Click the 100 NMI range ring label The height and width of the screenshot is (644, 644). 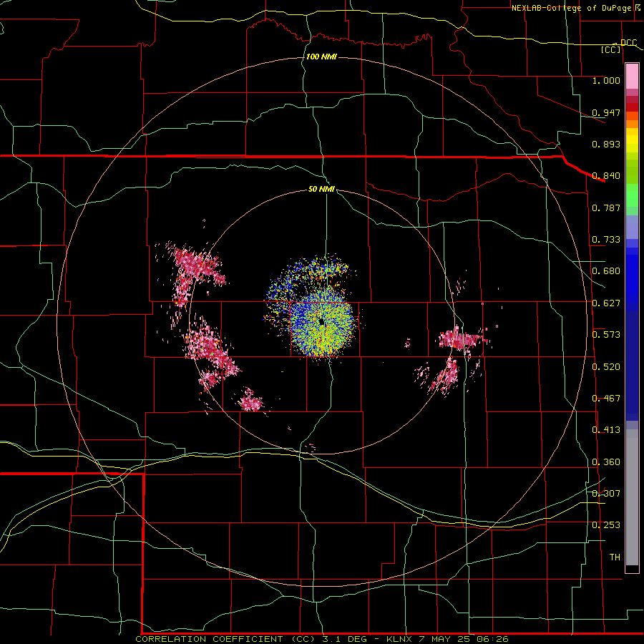(x=321, y=57)
